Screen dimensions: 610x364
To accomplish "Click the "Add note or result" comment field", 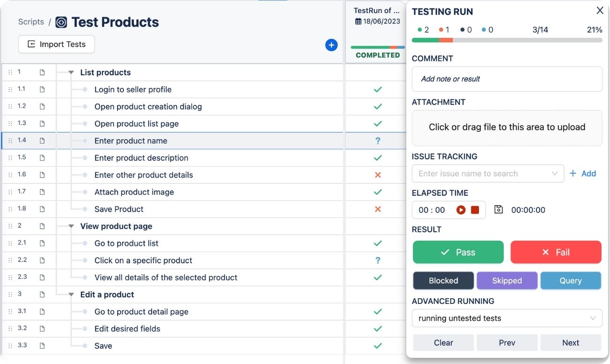I will click(507, 78).
